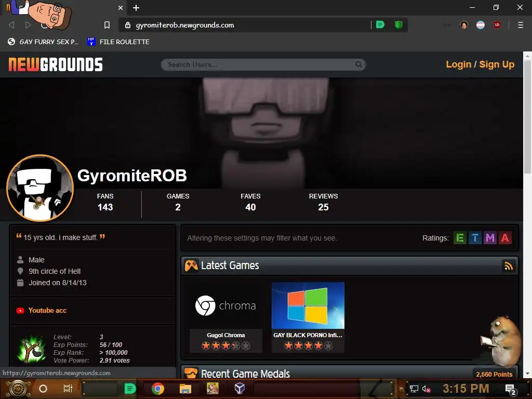
Task: Click the padlock site security icon
Action: (128, 25)
